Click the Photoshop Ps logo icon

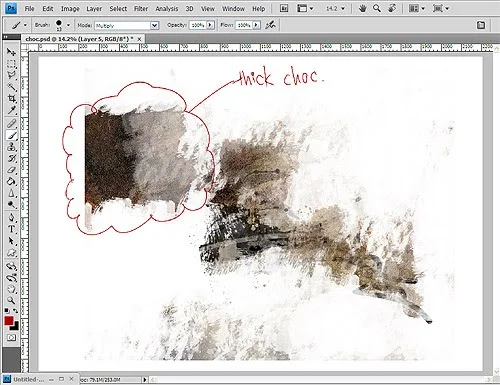coord(11,8)
